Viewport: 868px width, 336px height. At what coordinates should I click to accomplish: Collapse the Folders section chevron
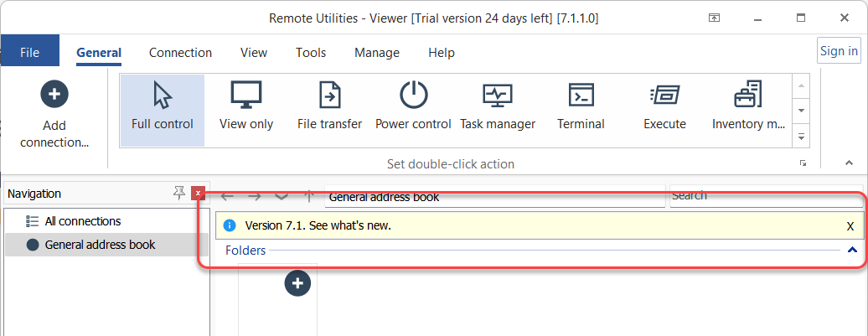pyautogui.click(x=853, y=251)
